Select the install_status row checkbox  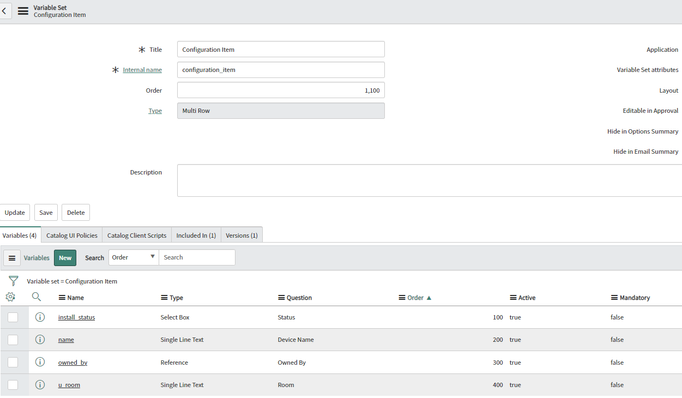tap(13, 317)
